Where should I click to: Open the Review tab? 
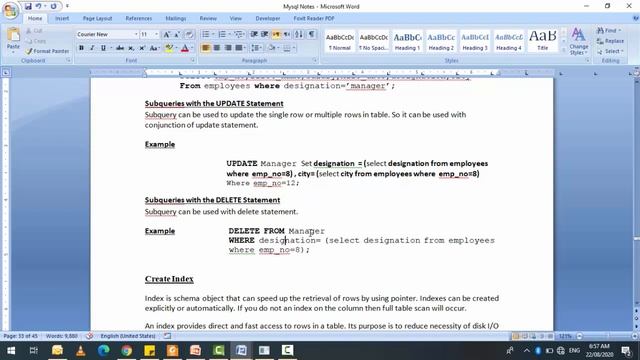(208, 19)
